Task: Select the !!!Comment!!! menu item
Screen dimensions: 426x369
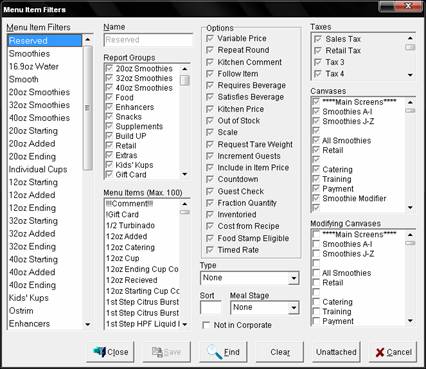Action: click(x=142, y=203)
